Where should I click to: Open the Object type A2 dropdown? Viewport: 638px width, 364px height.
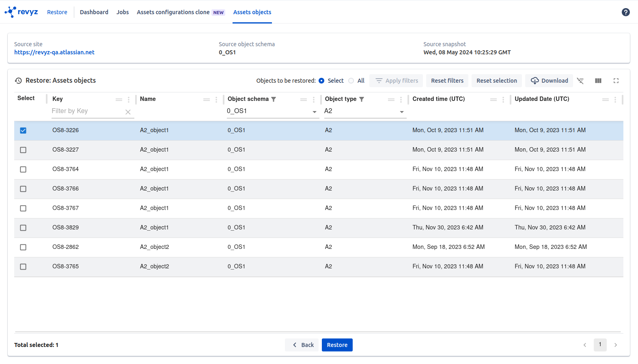click(x=365, y=111)
